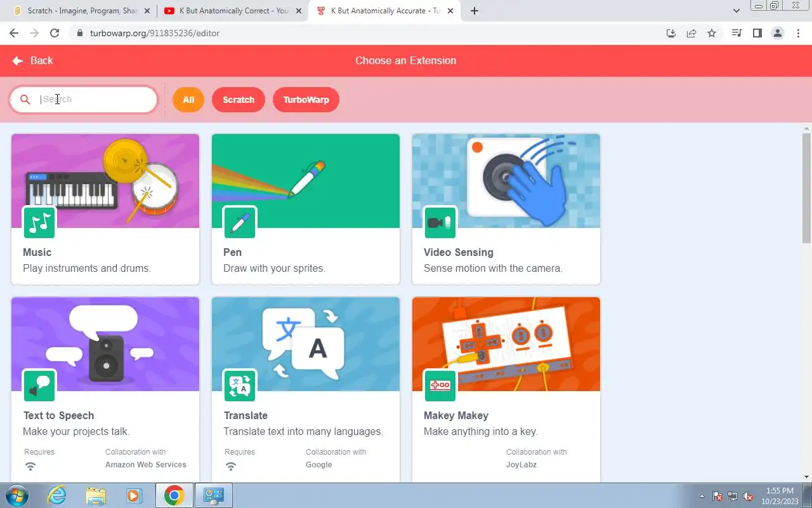Click 'Amazon Web Services' collaboration text
The image size is (812, 508).
tap(146, 465)
